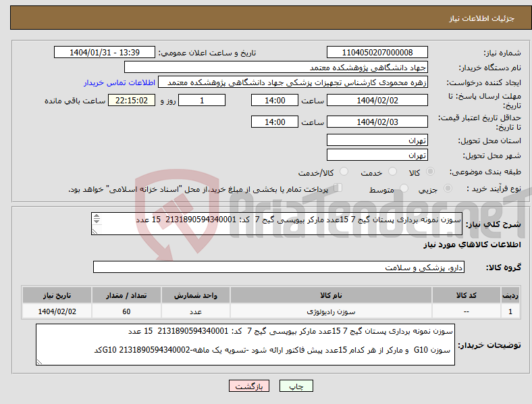The image size is (532, 404).
Task: Click the price validity hour 14:00 field
Action: click(275, 122)
